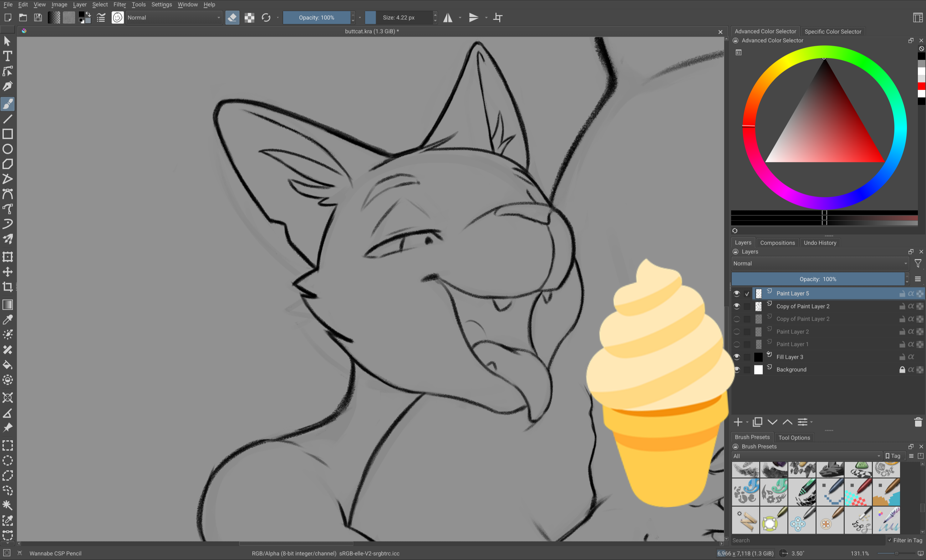The width and height of the screenshot is (926, 560).
Task: Open the brush preset chooser icon
Action: coord(118,18)
